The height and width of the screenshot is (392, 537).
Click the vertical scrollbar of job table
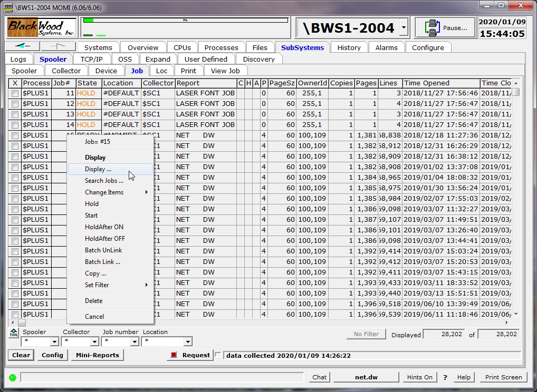[x=516, y=200]
